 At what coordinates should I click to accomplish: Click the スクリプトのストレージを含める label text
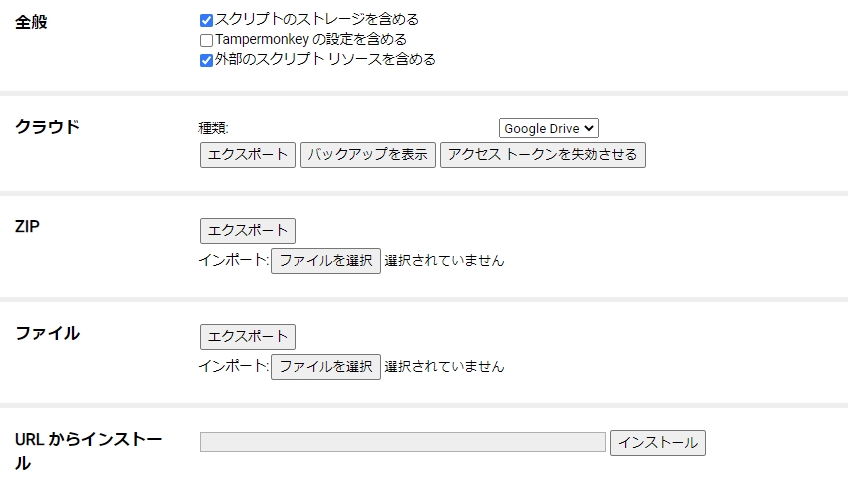tap(317, 20)
